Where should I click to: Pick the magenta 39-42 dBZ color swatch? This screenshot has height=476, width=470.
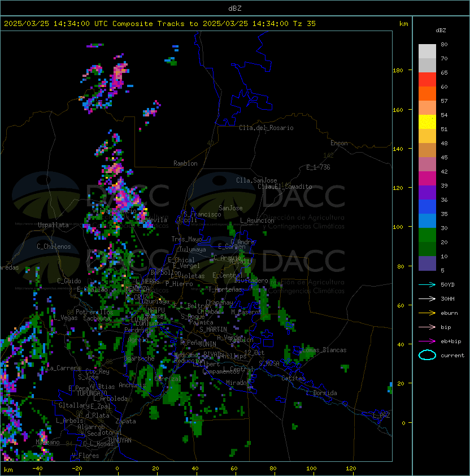[x=427, y=179]
